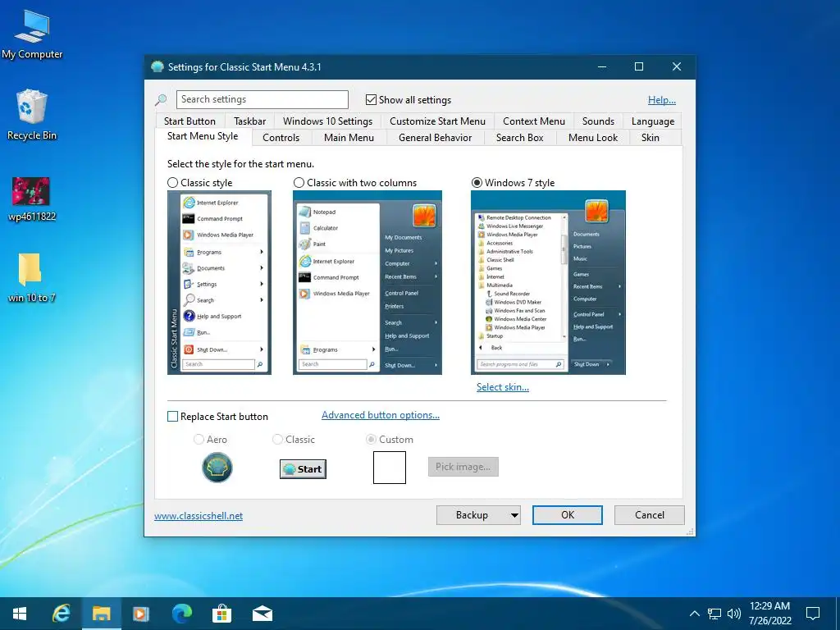Switch to the Skin tab
The height and width of the screenshot is (630, 840).
click(x=651, y=138)
